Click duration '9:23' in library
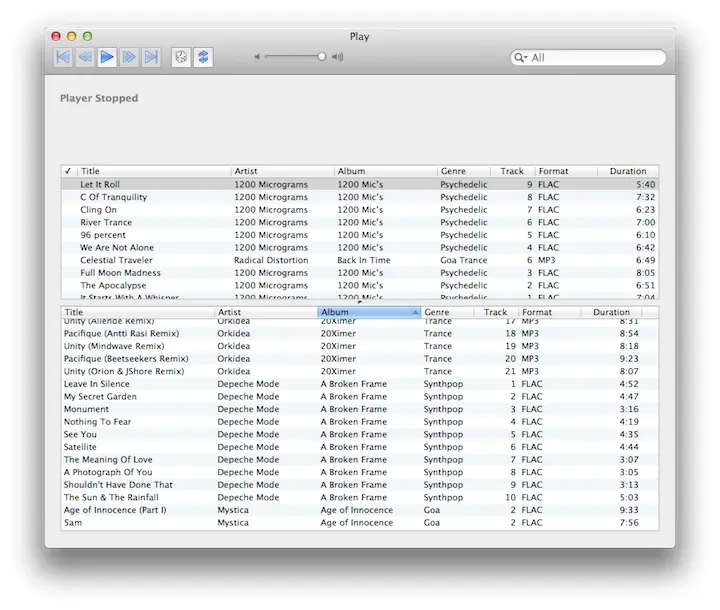 click(x=629, y=359)
